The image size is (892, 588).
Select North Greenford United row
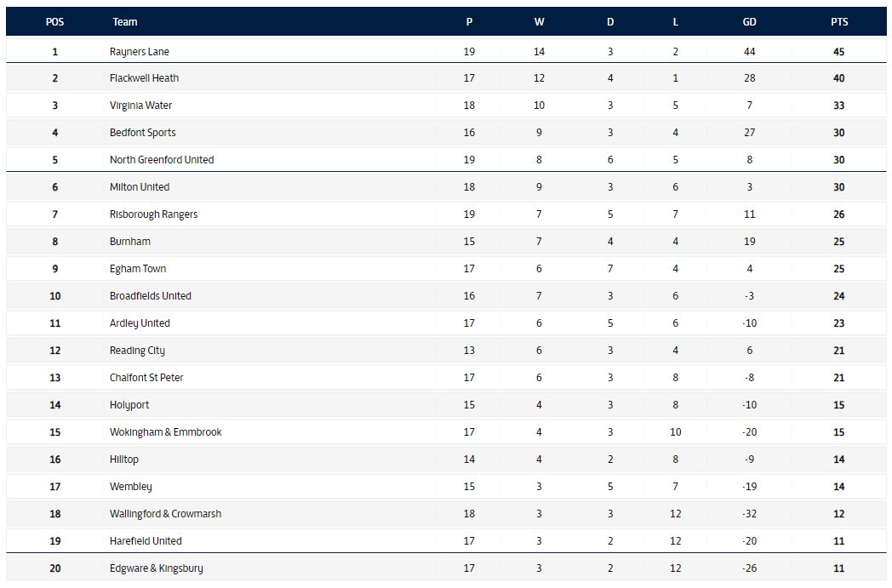446,160
